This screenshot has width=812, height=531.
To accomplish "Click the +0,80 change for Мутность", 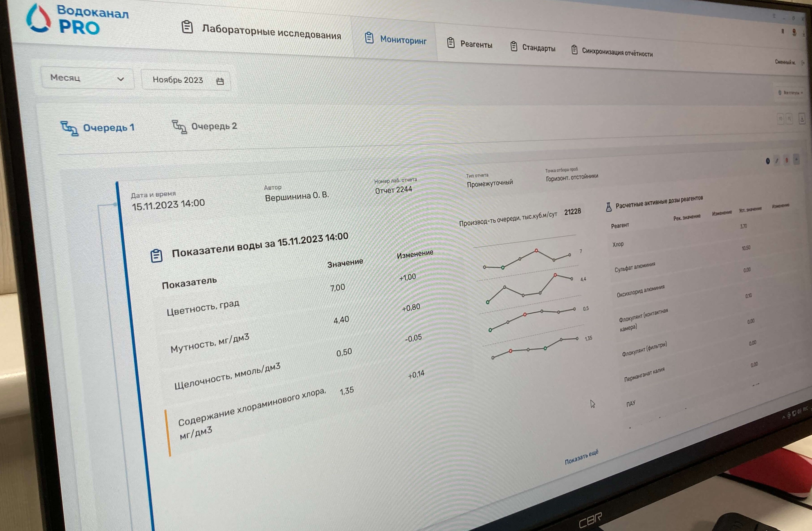I will click(411, 308).
